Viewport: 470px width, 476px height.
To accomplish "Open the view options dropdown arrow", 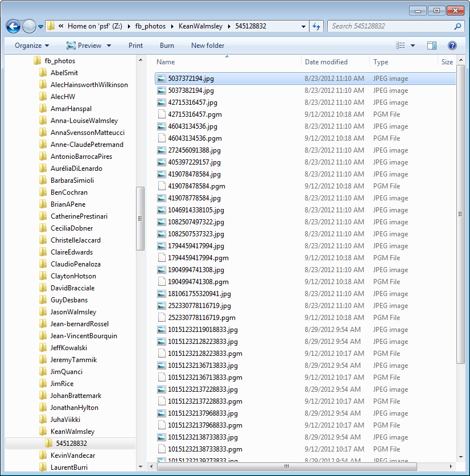I will point(413,46).
